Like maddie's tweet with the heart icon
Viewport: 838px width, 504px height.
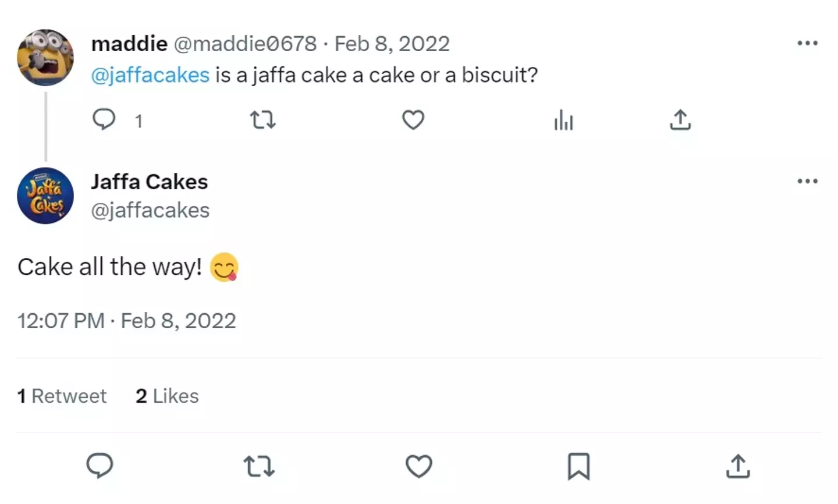413,120
